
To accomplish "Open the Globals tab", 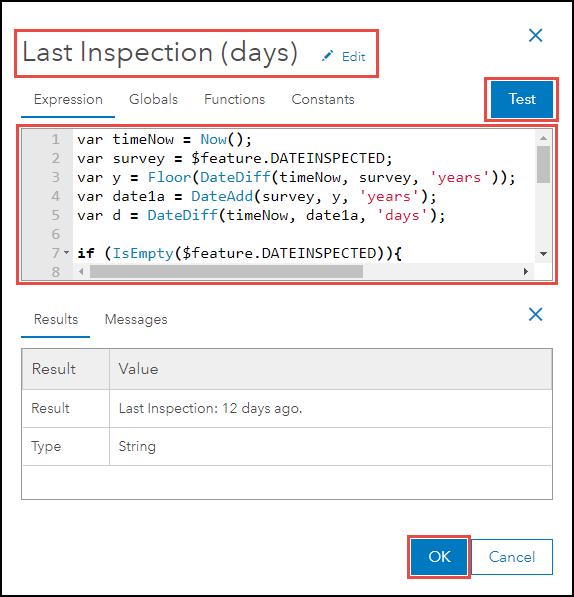I will (x=153, y=99).
